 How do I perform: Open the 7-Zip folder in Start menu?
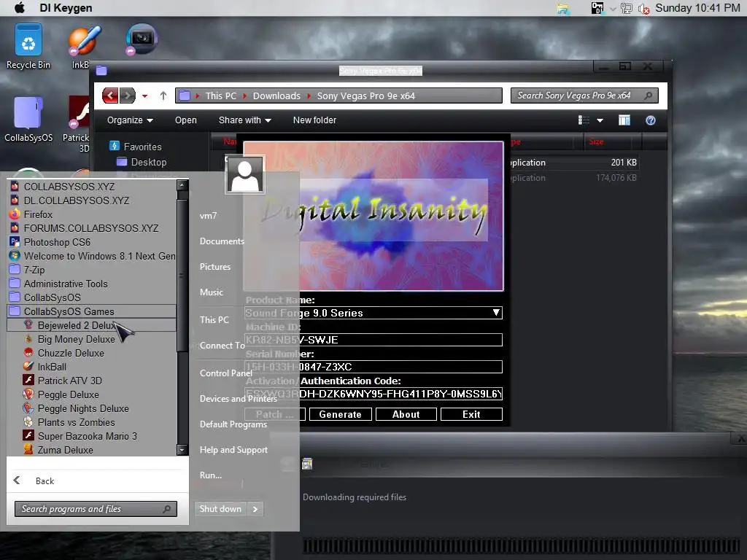click(92, 270)
